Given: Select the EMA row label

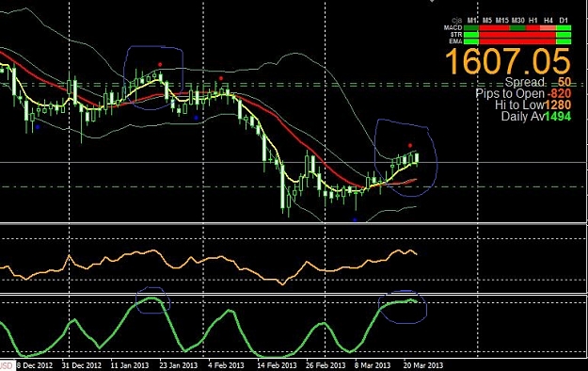Looking at the screenshot, I should (455, 41).
